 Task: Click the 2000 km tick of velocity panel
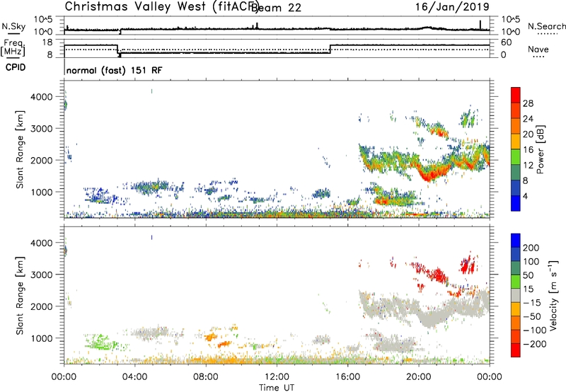[41, 307]
